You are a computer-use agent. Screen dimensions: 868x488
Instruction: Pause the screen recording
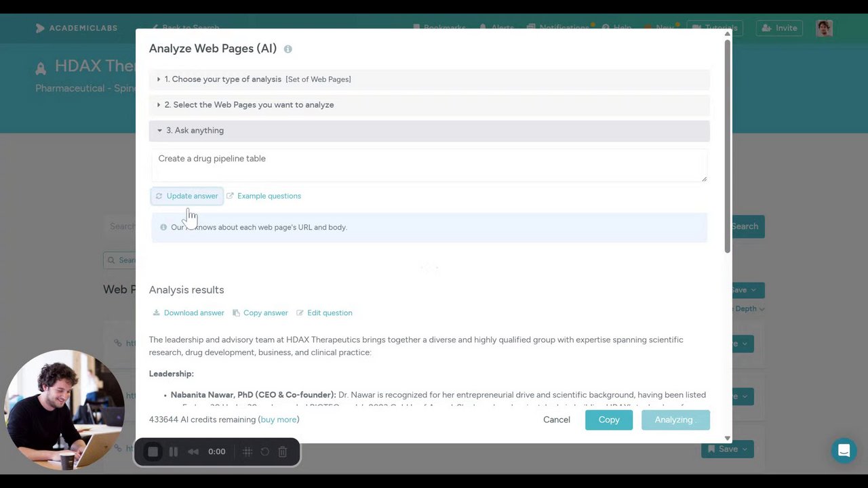click(174, 451)
